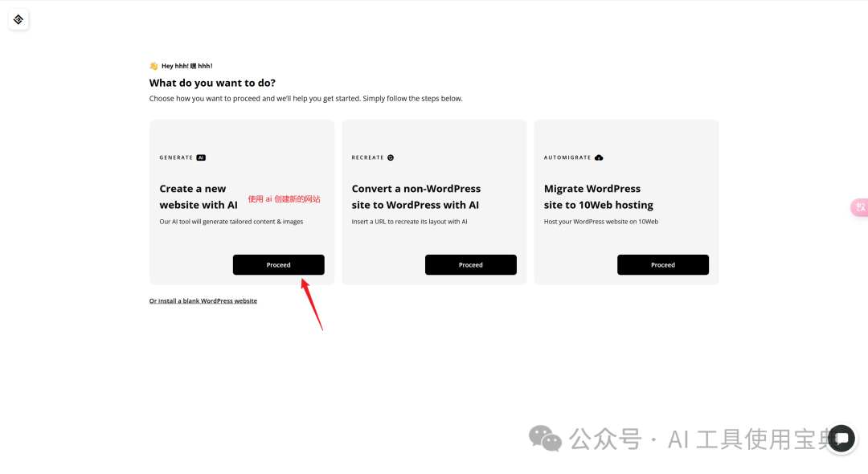Click the cloud icon beside AUTOMIGRATE
The width and height of the screenshot is (868, 474).
click(x=599, y=157)
